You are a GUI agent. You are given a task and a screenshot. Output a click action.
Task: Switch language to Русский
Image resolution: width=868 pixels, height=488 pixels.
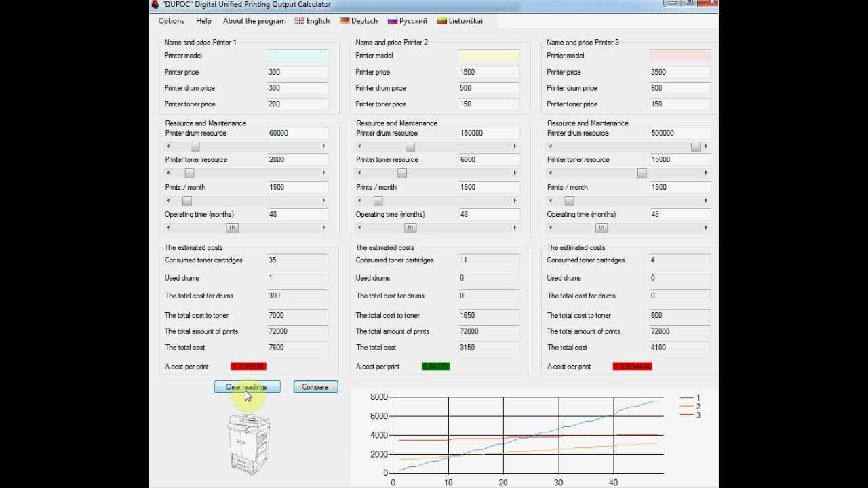407,21
